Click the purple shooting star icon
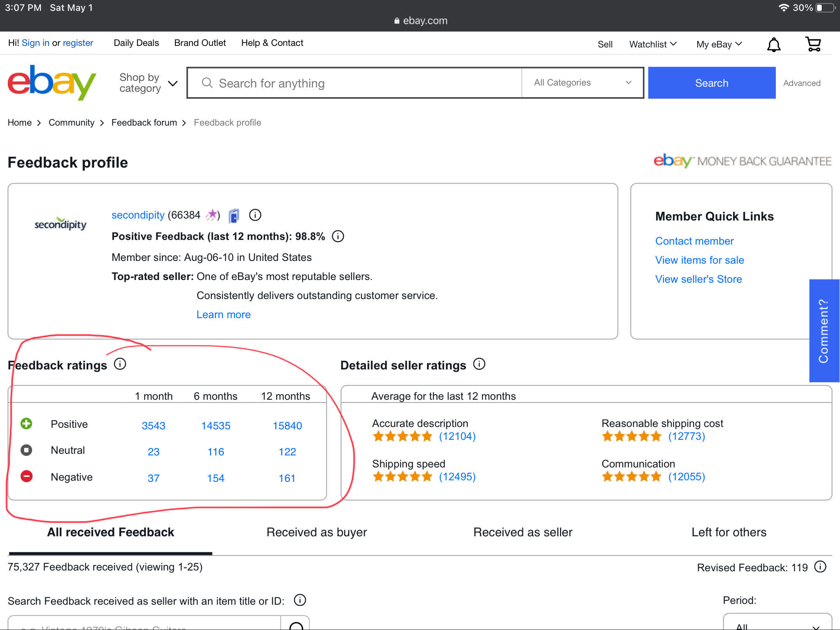Screen dimensions: 840x630 [212, 215]
